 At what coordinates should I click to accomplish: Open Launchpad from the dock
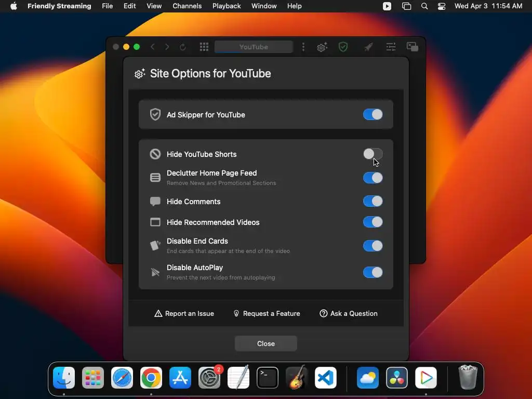(93, 378)
